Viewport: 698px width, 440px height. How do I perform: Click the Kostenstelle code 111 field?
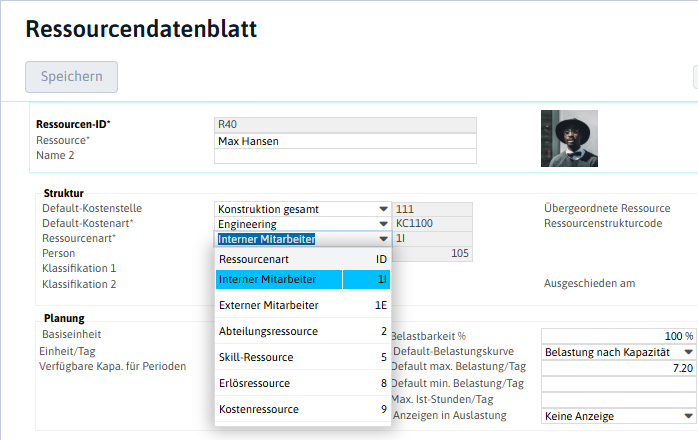[x=432, y=209]
